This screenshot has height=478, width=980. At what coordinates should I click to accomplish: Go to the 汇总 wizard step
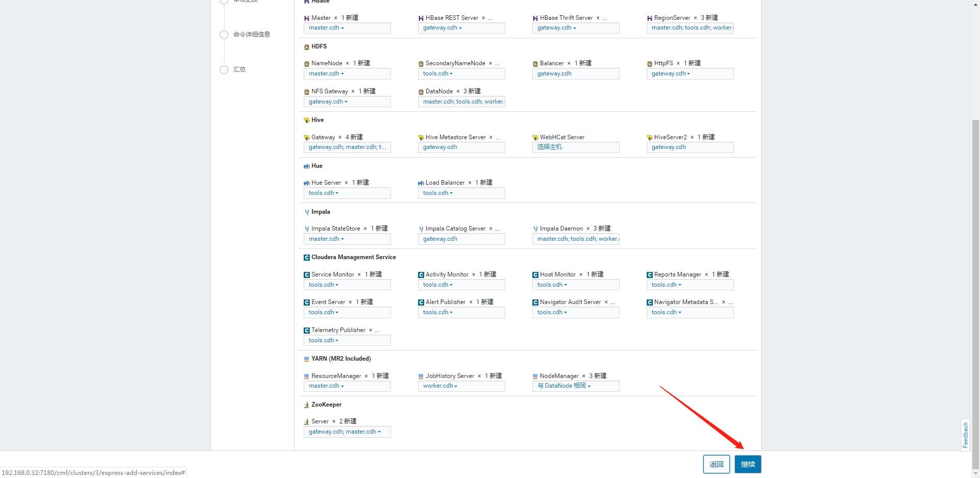click(239, 70)
